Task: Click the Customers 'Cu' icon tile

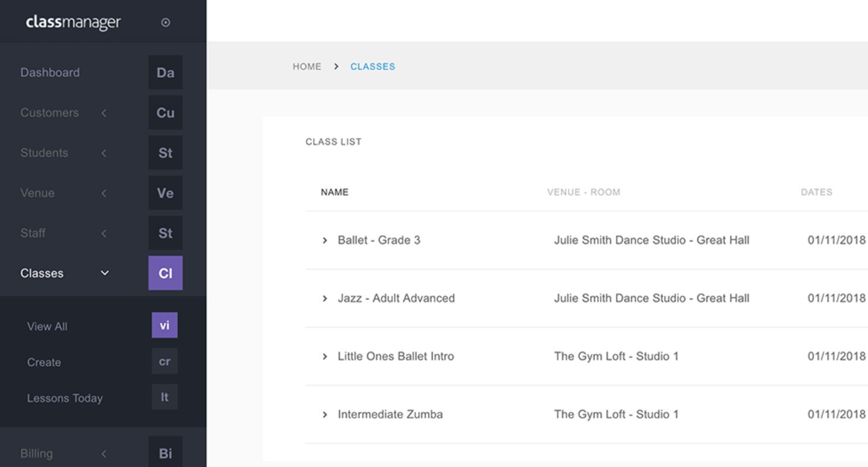Action: (x=165, y=113)
